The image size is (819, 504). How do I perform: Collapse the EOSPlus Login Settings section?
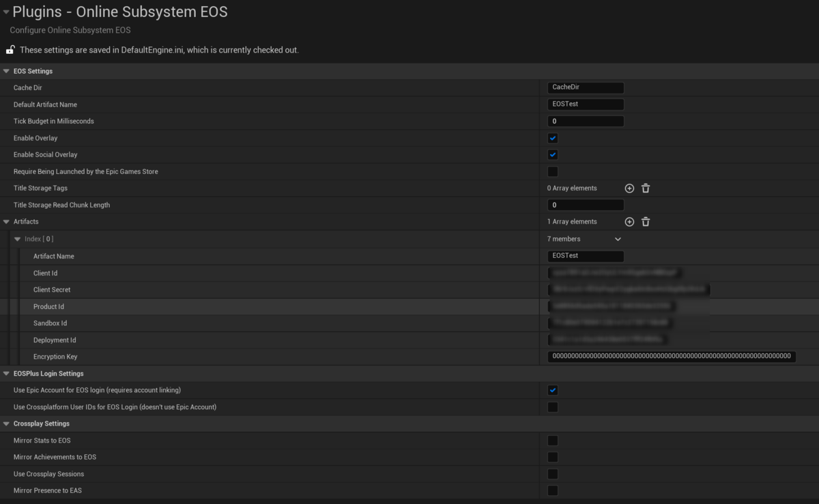tap(6, 374)
